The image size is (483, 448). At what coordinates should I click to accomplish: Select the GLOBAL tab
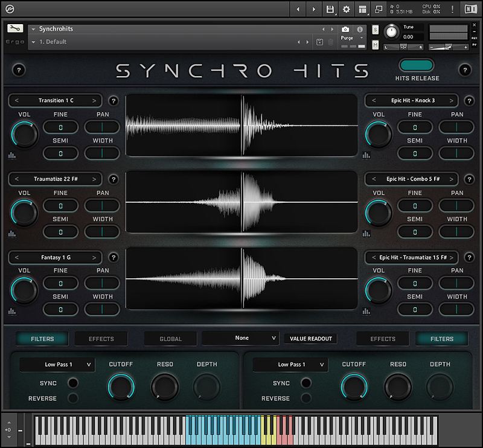[169, 339]
